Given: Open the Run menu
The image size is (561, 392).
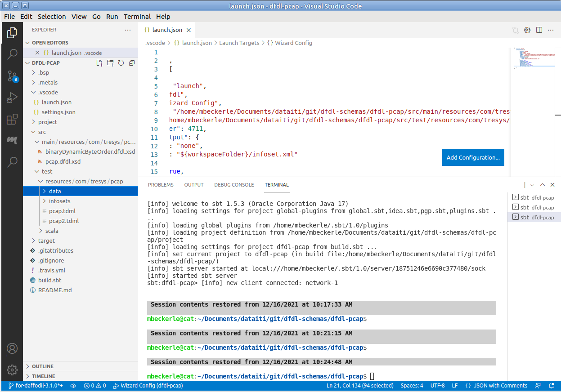Looking at the screenshot, I should [x=112, y=17].
